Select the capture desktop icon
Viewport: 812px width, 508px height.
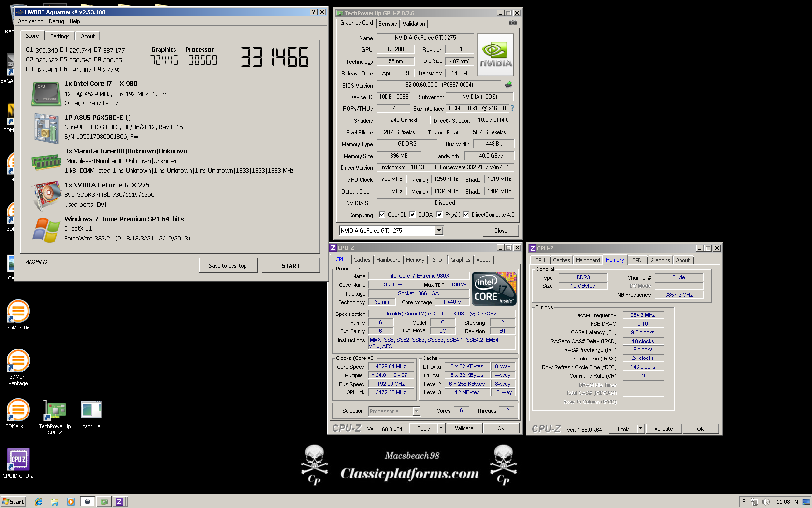(91, 415)
